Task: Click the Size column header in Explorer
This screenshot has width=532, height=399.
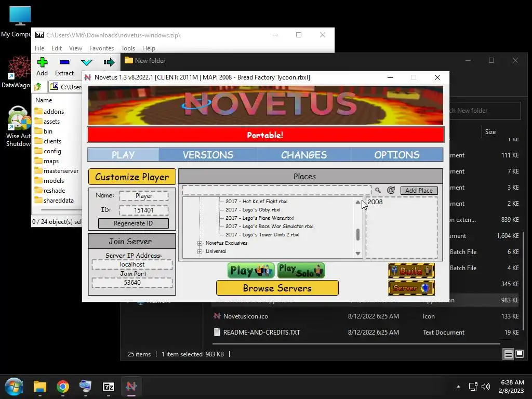Action: [490, 131]
